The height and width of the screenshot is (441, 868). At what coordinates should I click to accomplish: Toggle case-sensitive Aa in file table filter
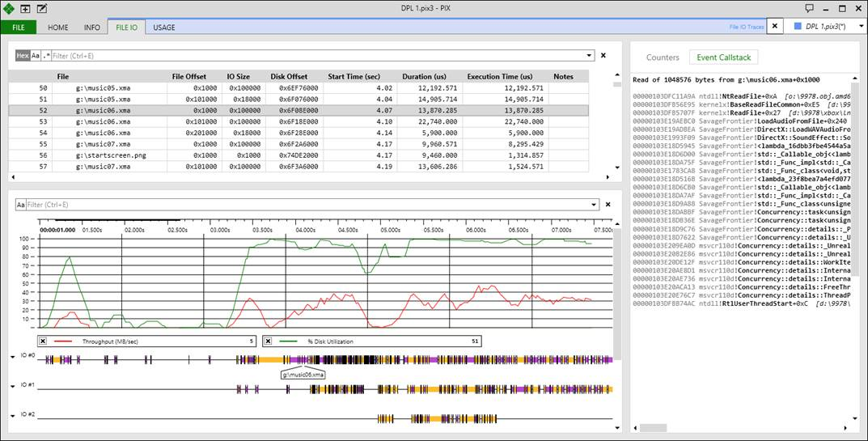36,55
